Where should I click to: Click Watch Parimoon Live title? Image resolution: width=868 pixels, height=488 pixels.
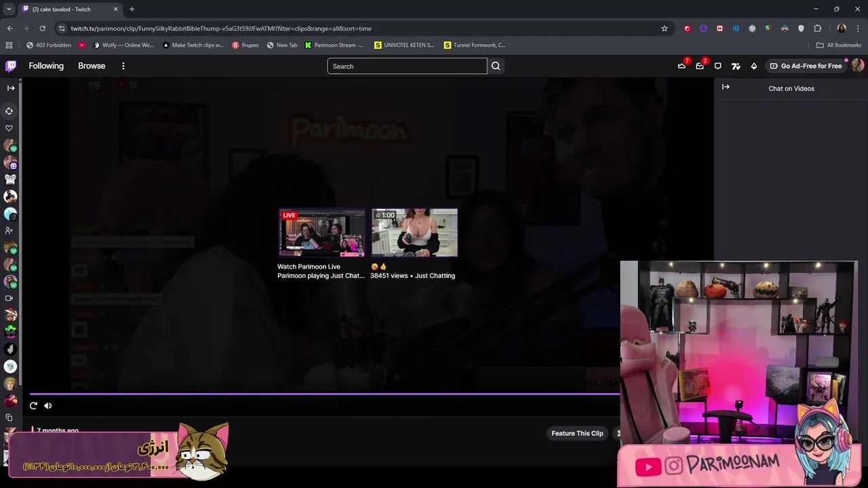click(x=309, y=266)
